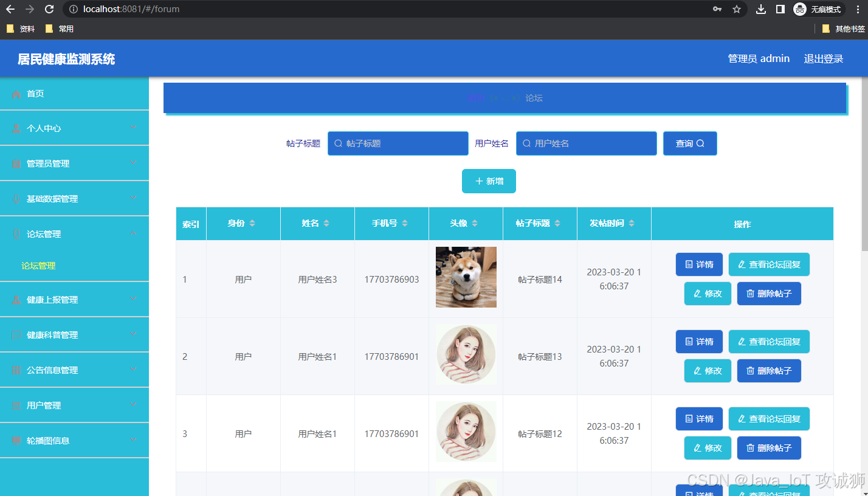Screen dimensions: 868x496
Task: Click the icon beside 公告信息管理
Action: click(x=16, y=370)
